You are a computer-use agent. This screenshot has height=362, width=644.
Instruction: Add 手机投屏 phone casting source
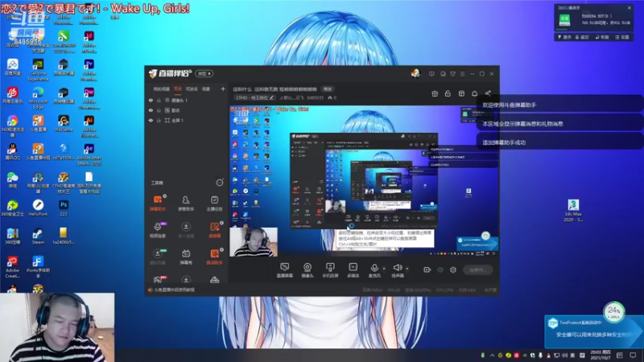click(330, 270)
